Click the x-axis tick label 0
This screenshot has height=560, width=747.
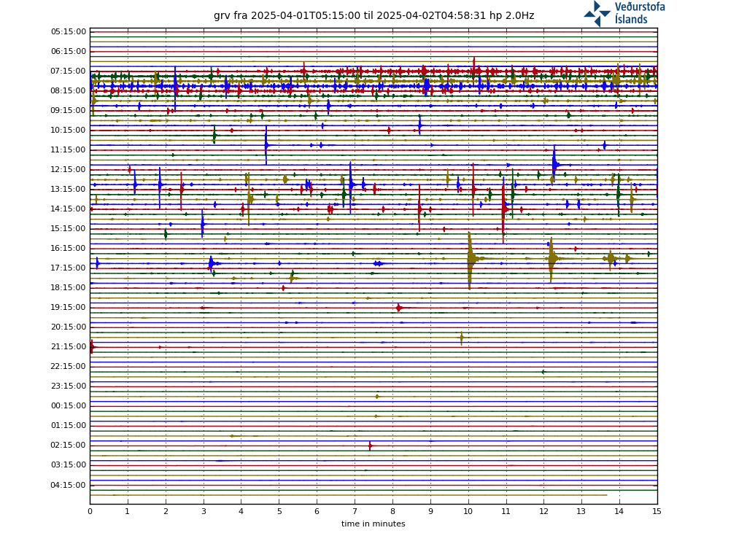tap(90, 512)
